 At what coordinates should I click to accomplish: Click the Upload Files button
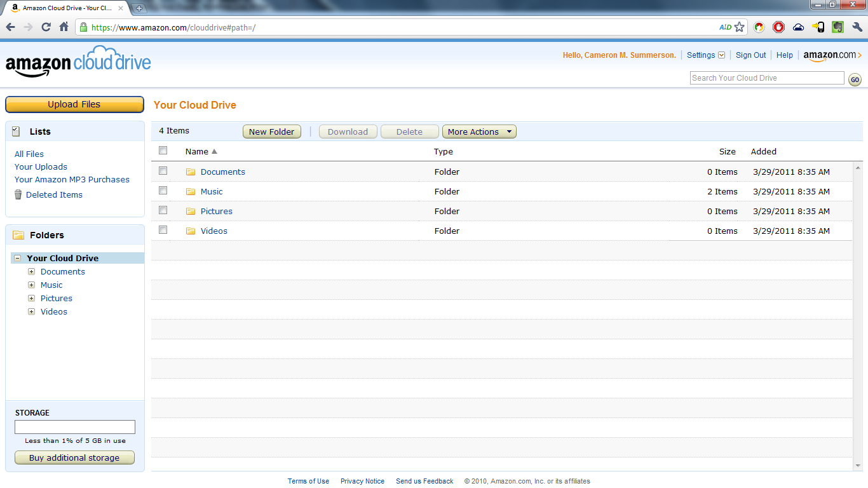pyautogui.click(x=74, y=104)
